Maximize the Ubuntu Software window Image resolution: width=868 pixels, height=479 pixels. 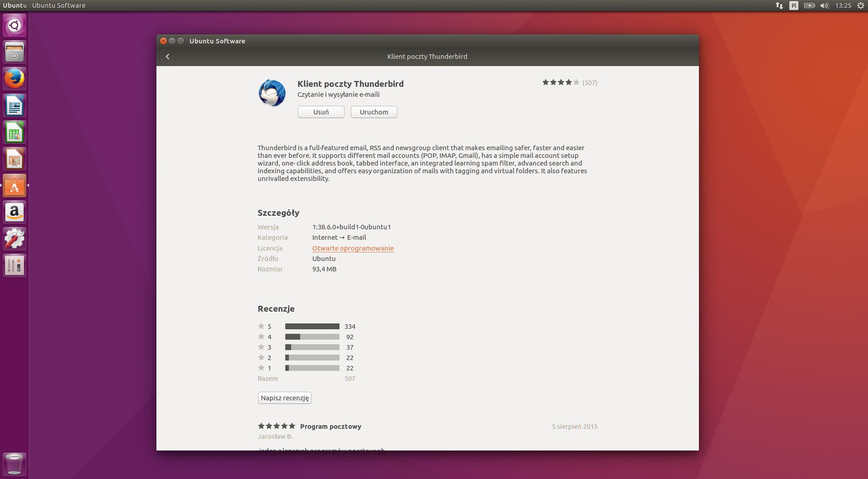point(180,41)
